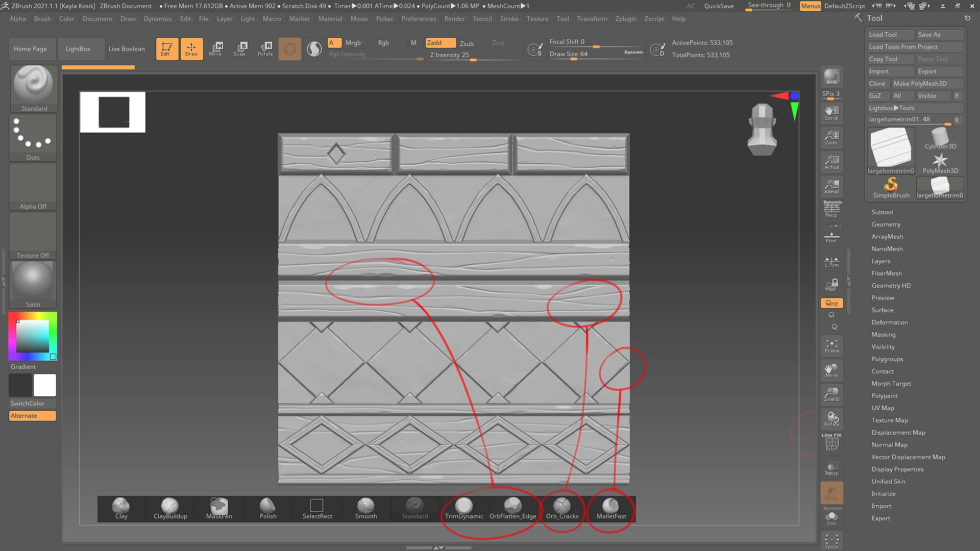Screen dimensions: 980x551
Task: Select the MalletFast brush
Action: click(611, 508)
